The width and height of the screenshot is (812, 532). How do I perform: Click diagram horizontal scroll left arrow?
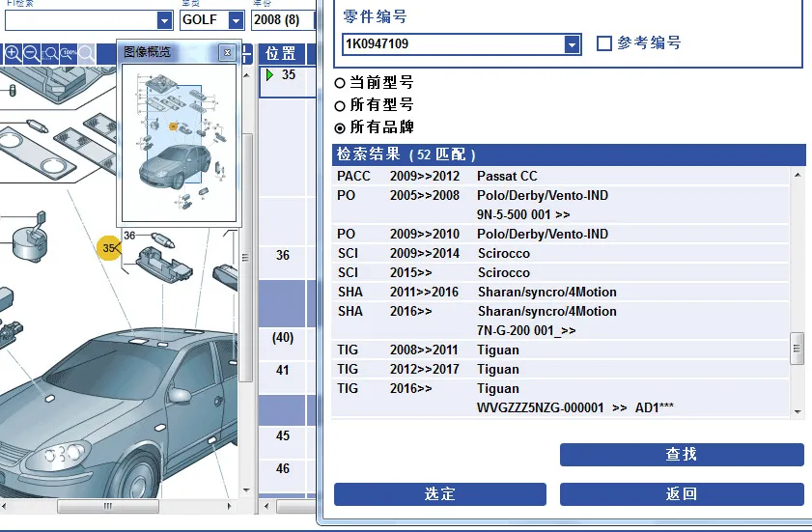[x=4, y=506]
